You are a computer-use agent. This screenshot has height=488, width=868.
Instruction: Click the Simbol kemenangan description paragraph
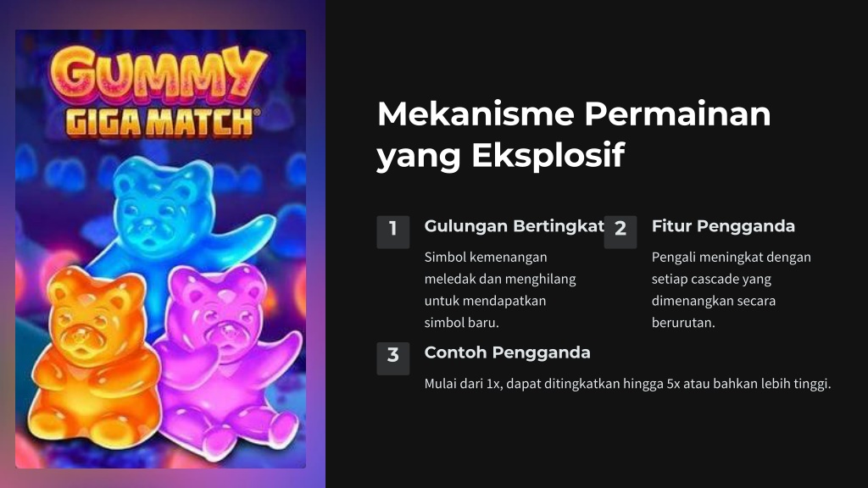tap(500, 290)
